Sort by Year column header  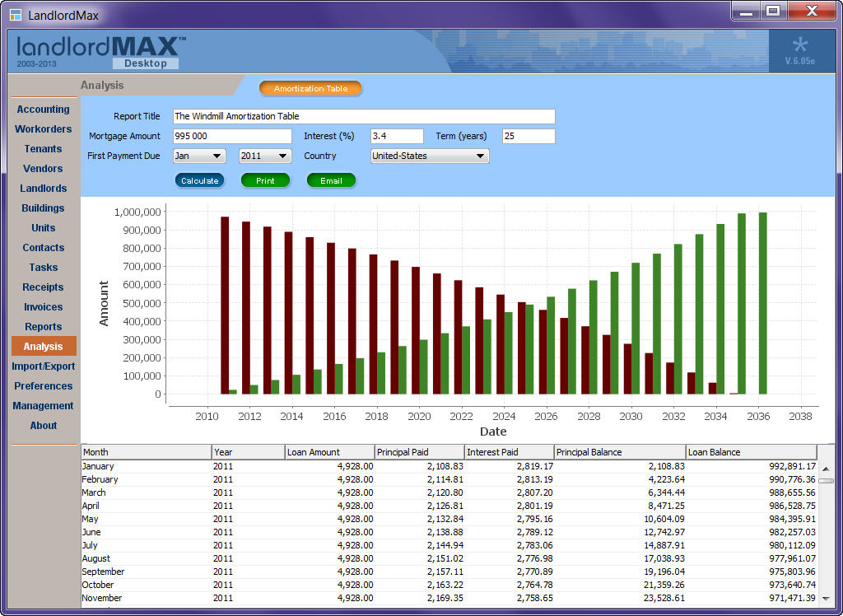coord(248,452)
